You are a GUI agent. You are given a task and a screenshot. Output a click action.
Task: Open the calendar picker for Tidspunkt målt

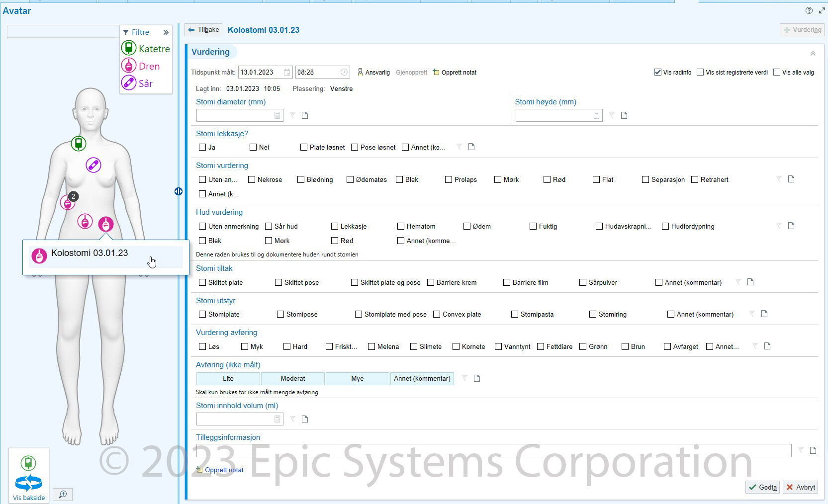click(287, 73)
